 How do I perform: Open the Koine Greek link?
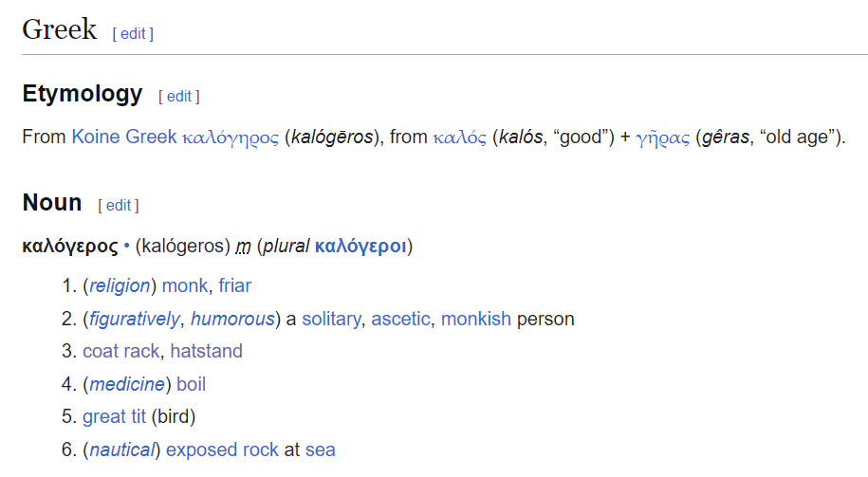pyautogui.click(x=124, y=137)
